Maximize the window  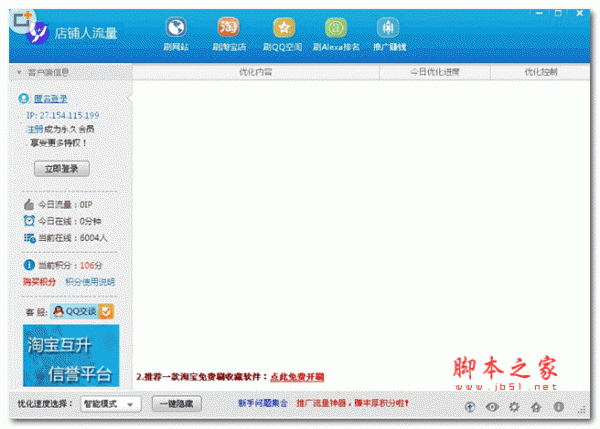pos(558,13)
